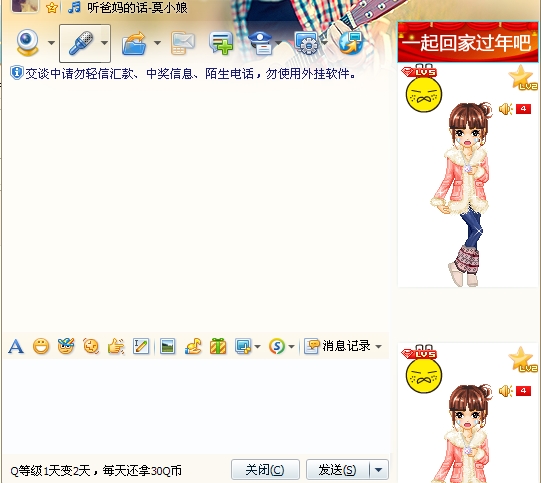541x483 pixels.
Task: Open the screenshot tool dropdown arrow
Action: (x=257, y=346)
